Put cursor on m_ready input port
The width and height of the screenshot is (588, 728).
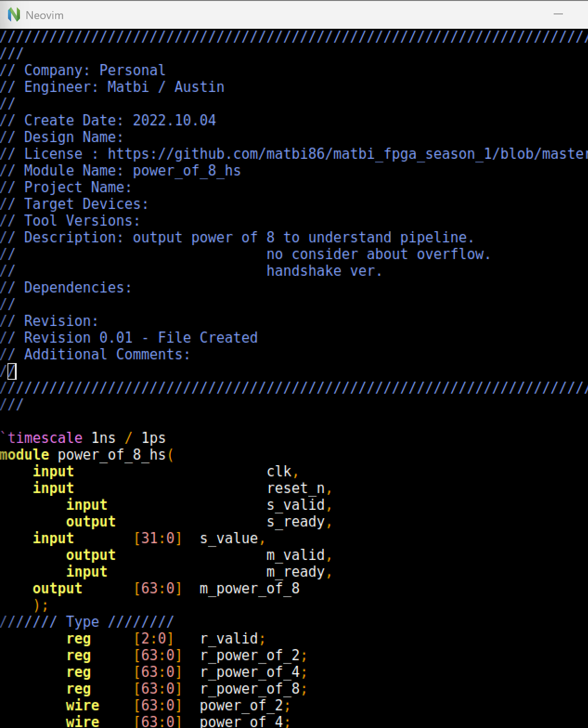click(x=296, y=572)
